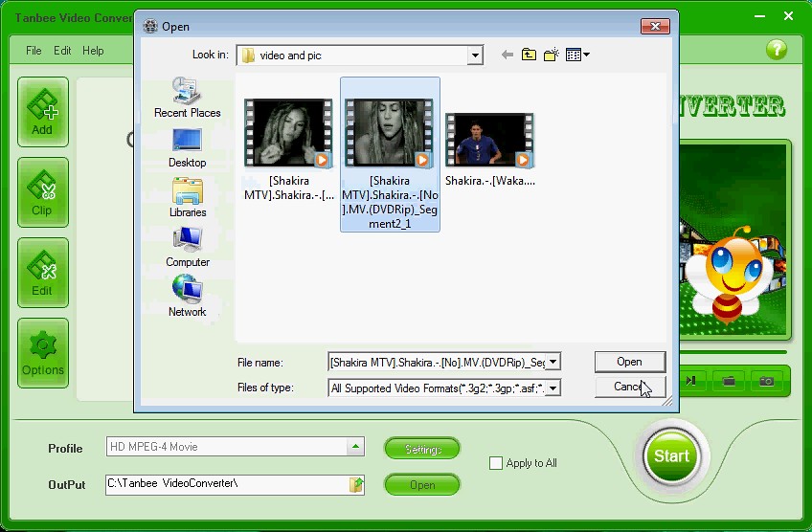Click the Add video button
Image resolution: width=812 pixels, height=532 pixels.
tap(42, 112)
